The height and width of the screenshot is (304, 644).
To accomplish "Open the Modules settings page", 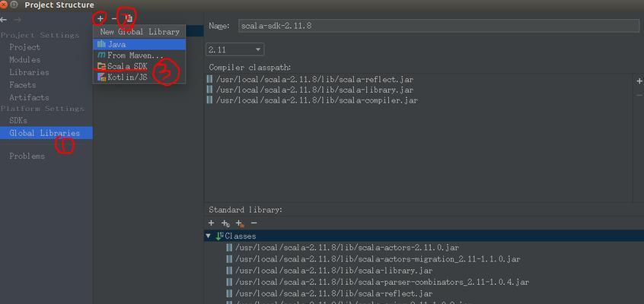I will click(24, 60).
